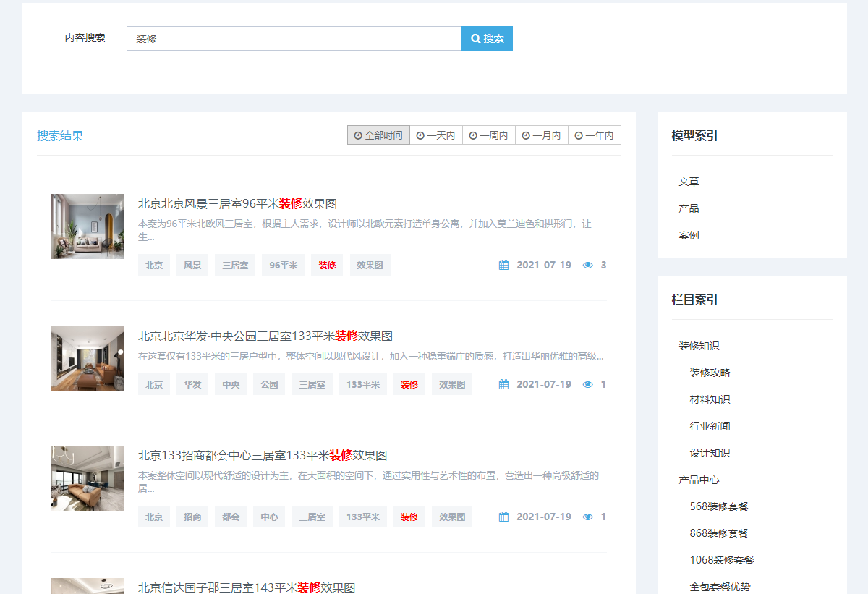Open thumbnail of 北京北京风景三居室 result

[x=88, y=226]
